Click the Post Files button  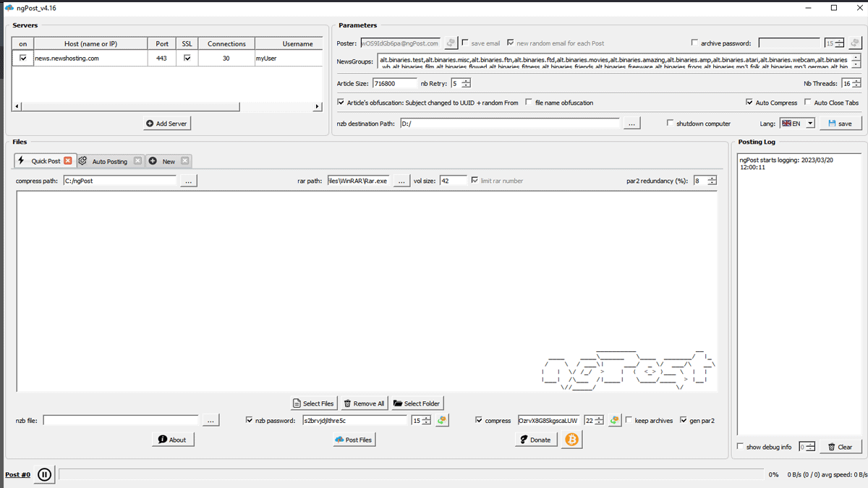[354, 440]
